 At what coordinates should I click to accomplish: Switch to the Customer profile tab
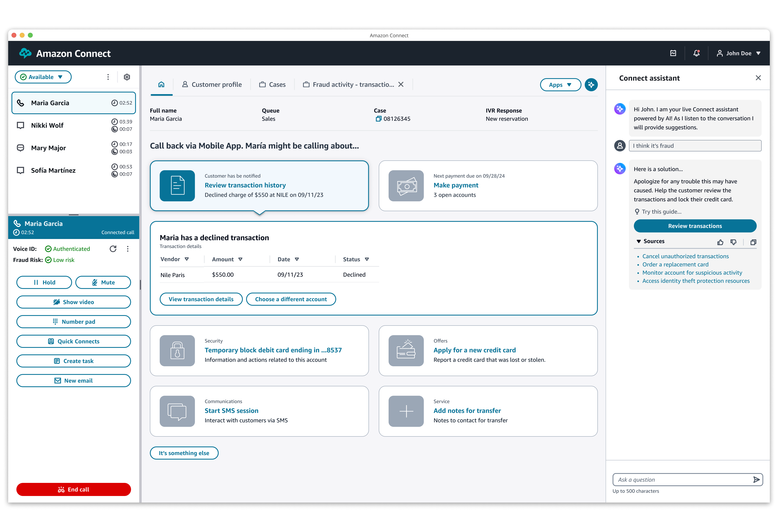click(x=212, y=85)
